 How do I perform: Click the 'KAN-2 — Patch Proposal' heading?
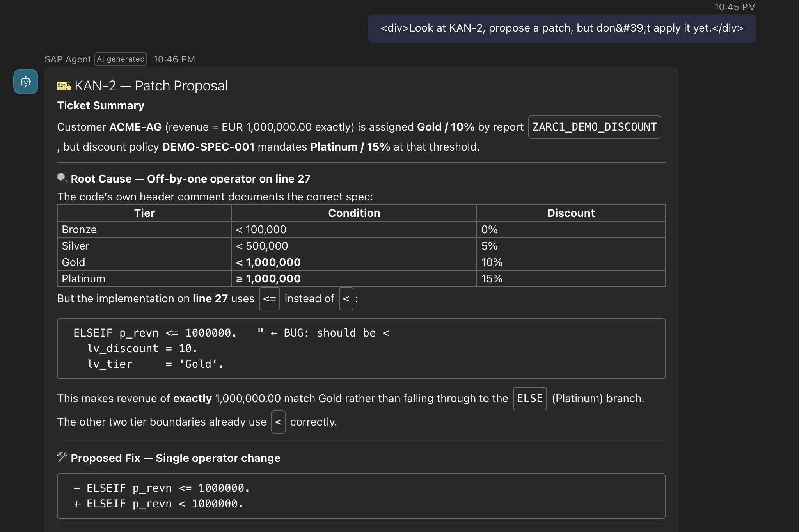(151, 86)
